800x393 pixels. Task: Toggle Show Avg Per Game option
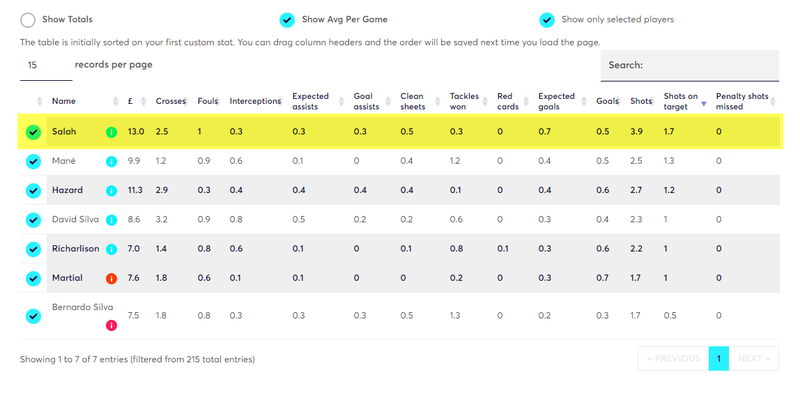pos(287,20)
